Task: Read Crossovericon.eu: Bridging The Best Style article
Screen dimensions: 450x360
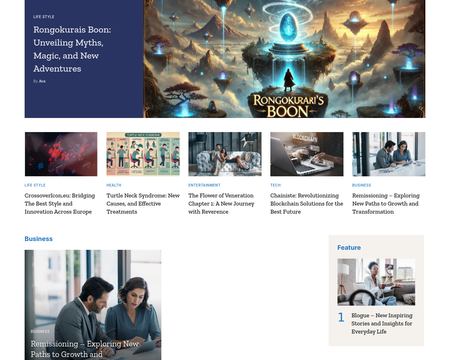Action: (x=60, y=204)
